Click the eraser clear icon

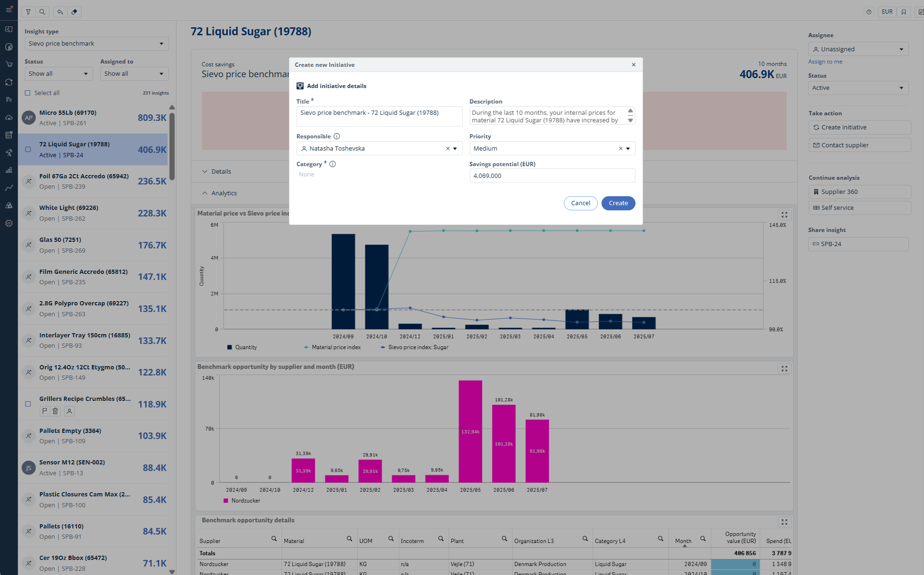(74, 12)
